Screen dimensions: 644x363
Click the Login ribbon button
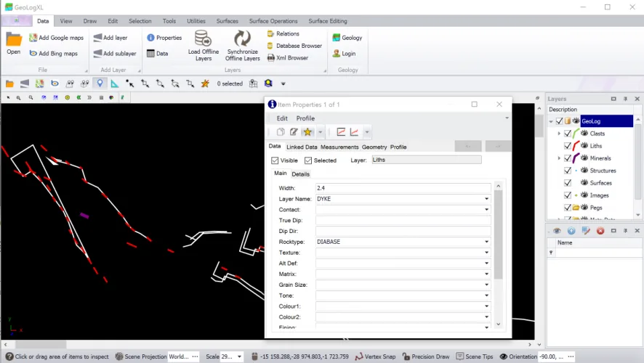(x=345, y=53)
